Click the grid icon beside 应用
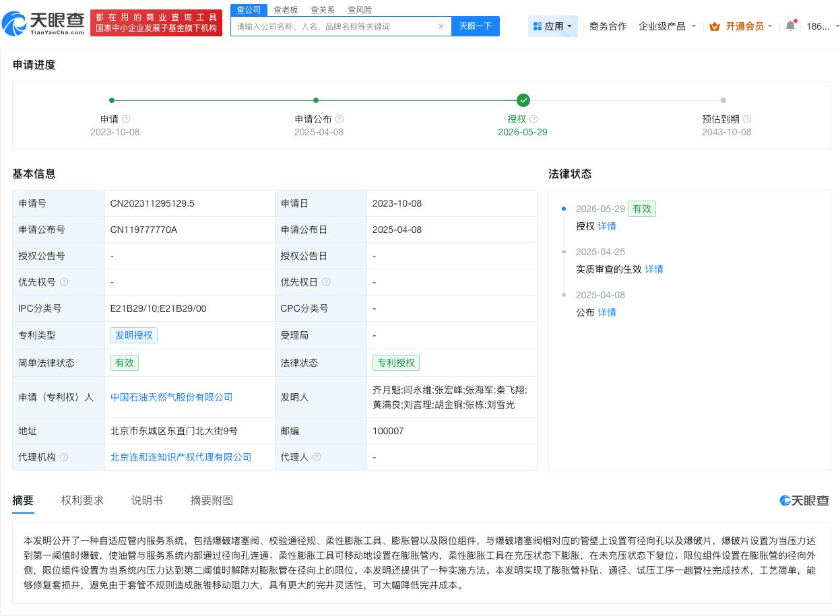Screen dimensions: 840x616 537,26
